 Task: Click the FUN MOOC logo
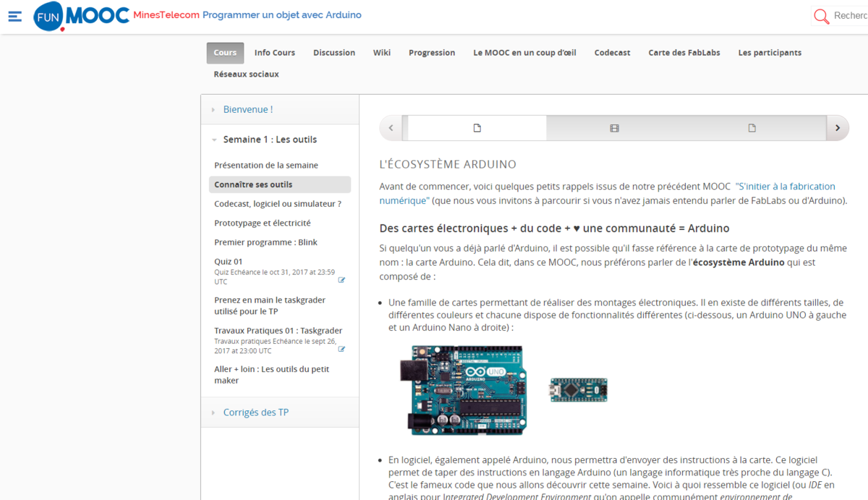(x=81, y=17)
